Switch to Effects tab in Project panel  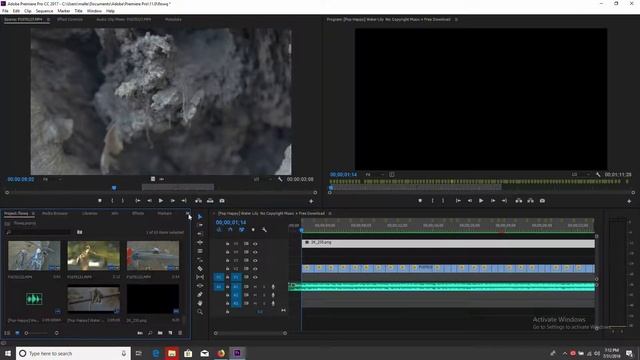tap(138, 213)
